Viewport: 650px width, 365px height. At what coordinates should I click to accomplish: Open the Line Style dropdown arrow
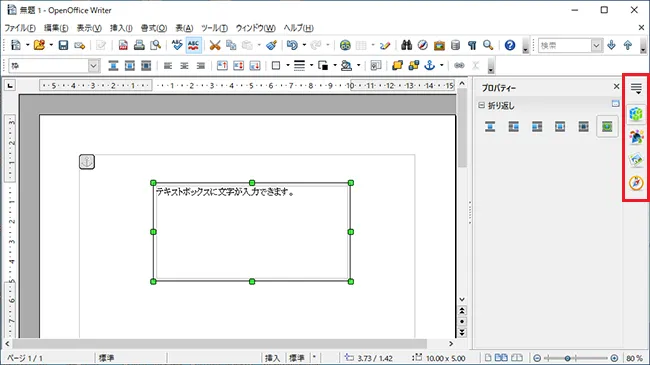point(311,65)
